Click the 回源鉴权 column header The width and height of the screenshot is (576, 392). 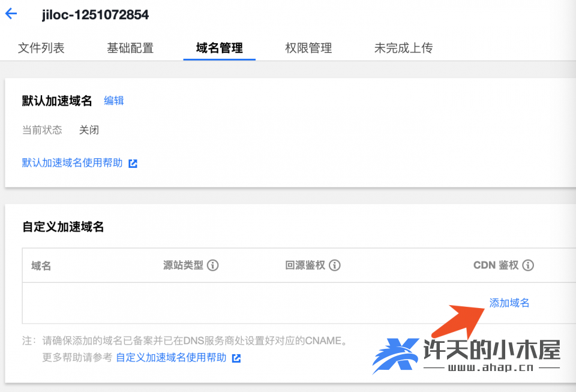point(305,265)
